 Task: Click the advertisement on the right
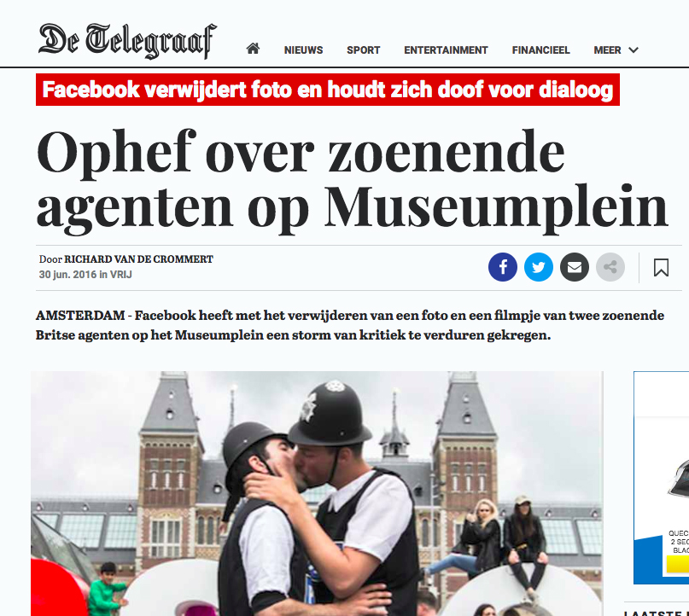click(x=662, y=478)
